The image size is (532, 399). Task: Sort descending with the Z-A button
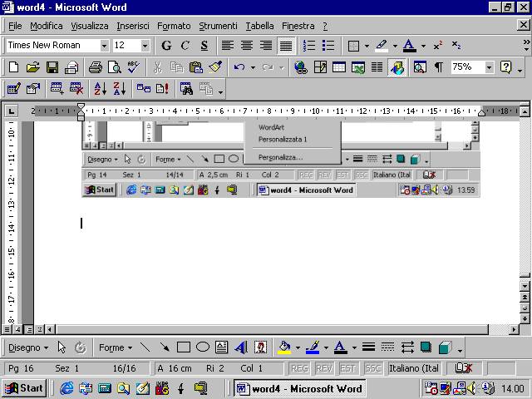coord(120,89)
